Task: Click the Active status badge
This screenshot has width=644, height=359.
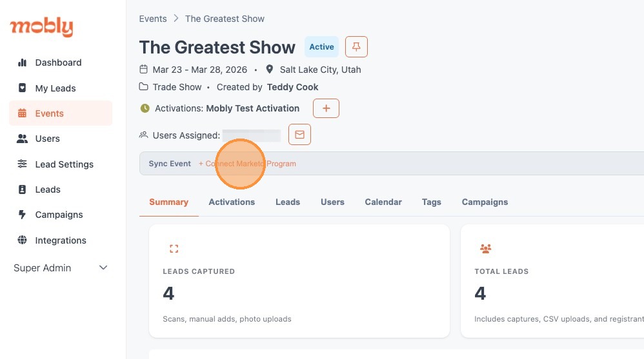Action: [x=321, y=47]
